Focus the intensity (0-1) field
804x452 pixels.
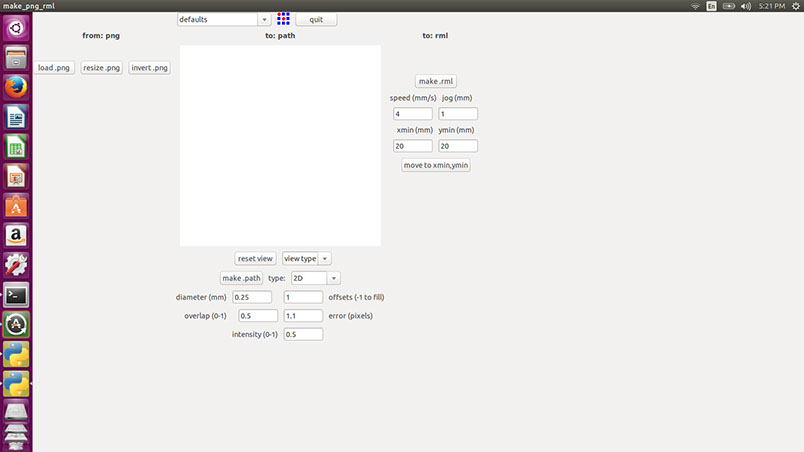click(303, 334)
